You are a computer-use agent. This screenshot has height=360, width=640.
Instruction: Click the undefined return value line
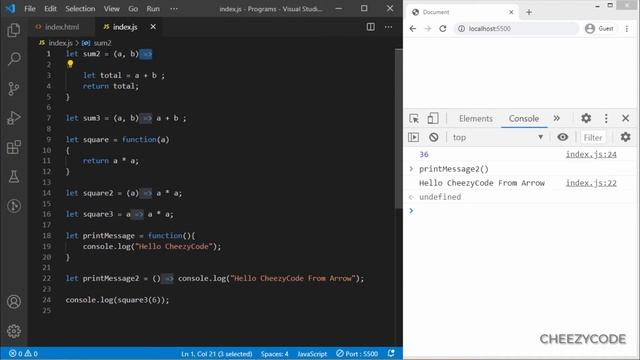[440, 197]
